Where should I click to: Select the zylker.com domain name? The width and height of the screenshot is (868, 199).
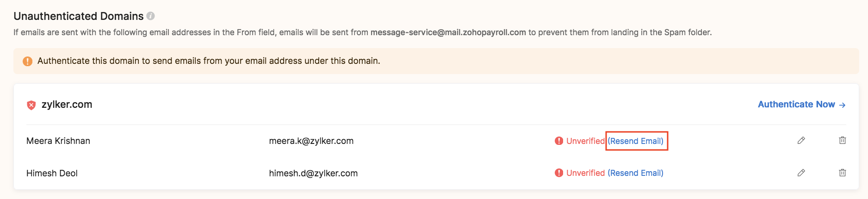coord(67,105)
